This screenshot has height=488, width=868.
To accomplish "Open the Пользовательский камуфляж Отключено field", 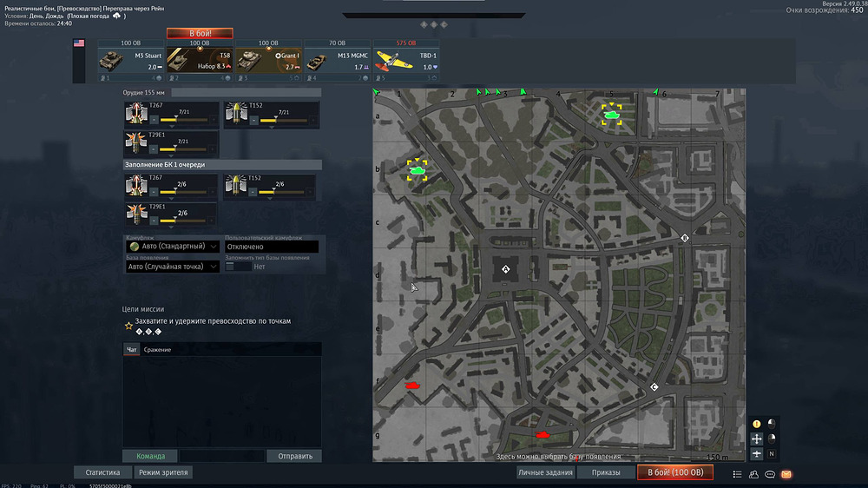I will pos(271,247).
